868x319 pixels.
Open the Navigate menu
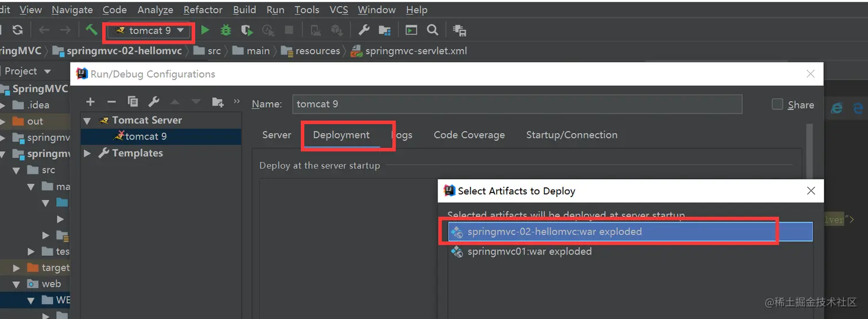tap(72, 10)
